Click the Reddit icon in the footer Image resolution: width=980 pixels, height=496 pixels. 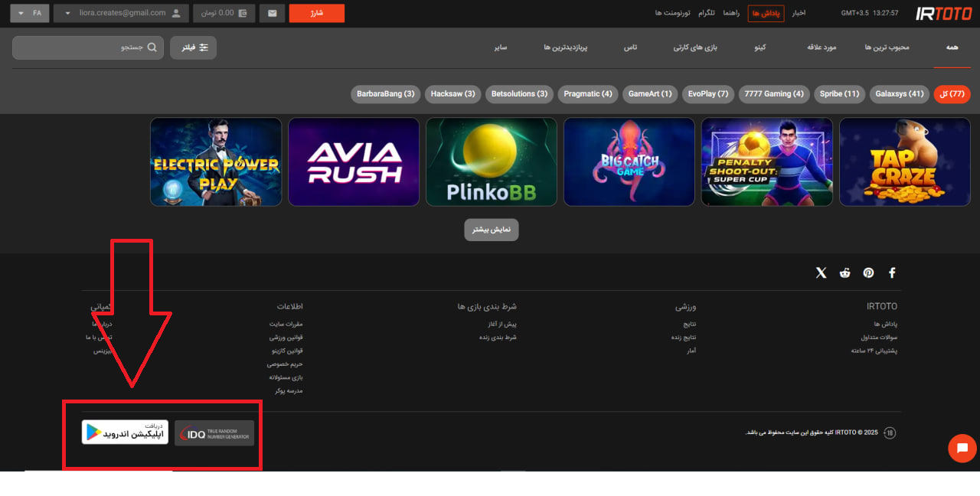pos(844,273)
